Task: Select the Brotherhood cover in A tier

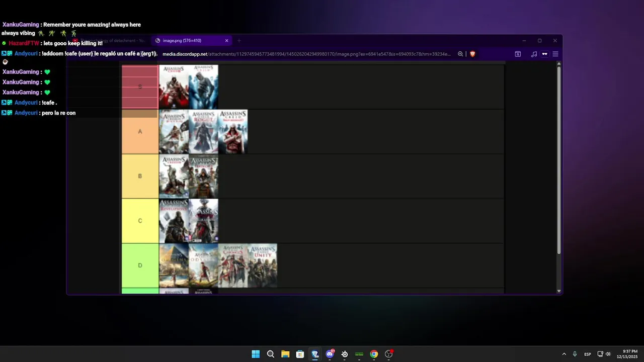Action: click(233, 131)
